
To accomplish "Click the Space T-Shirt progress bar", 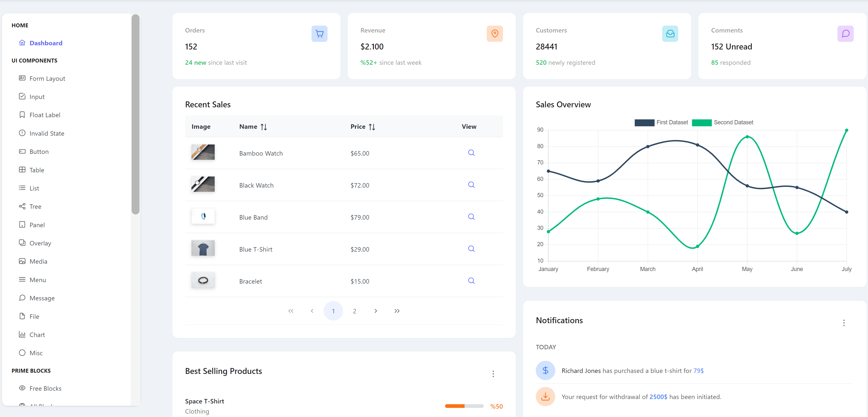I will [464, 406].
